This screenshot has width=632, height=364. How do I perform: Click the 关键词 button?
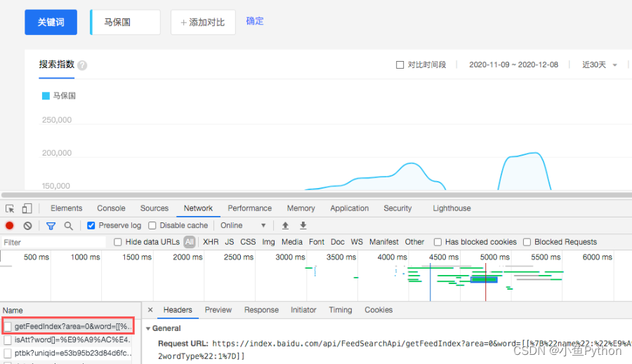click(x=51, y=22)
